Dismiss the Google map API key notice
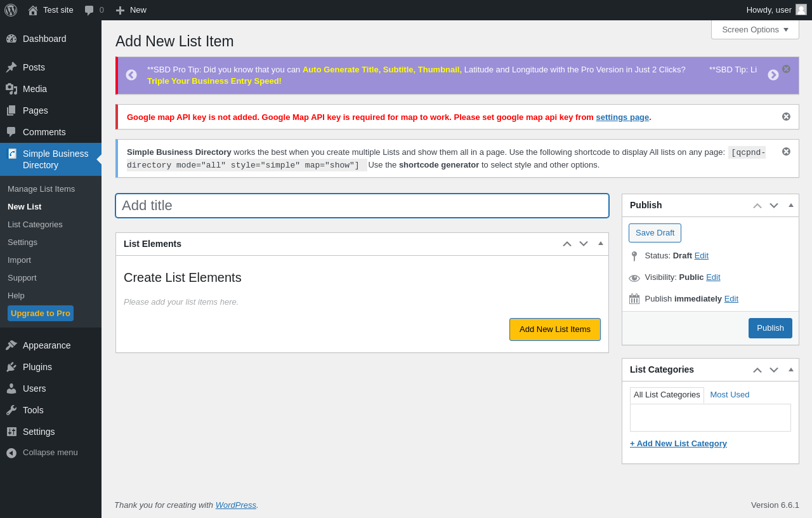812x518 pixels. [787, 117]
